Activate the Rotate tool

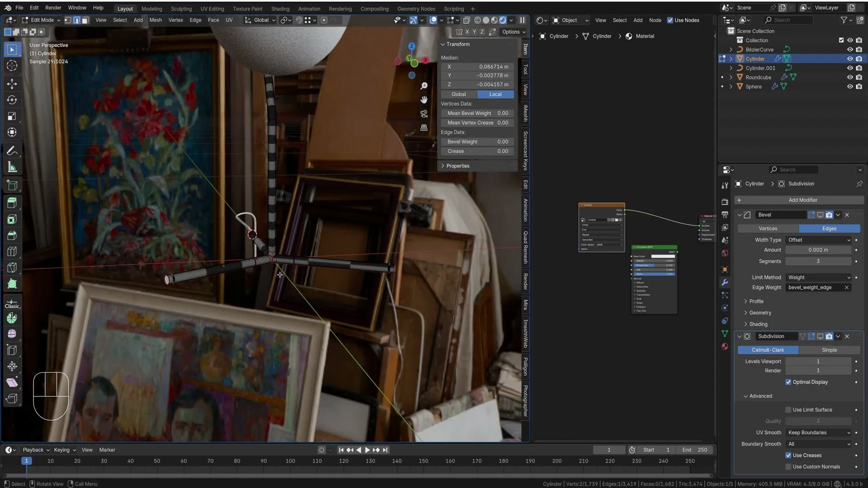coord(12,100)
